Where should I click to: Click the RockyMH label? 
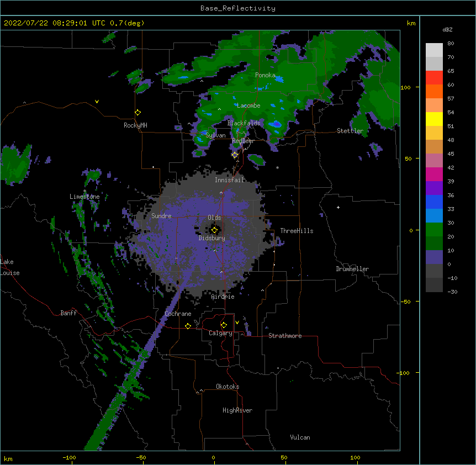[135, 125]
